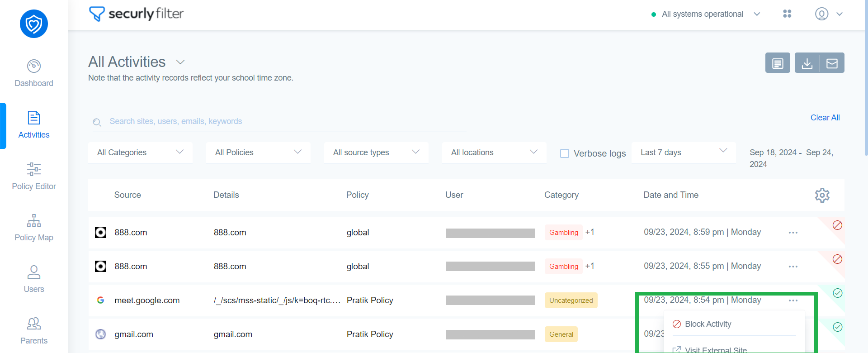Image resolution: width=868 pixels, height=353 pixels.
Task: Expand the All Categories dropdown
Action: [x=140, y=153]
